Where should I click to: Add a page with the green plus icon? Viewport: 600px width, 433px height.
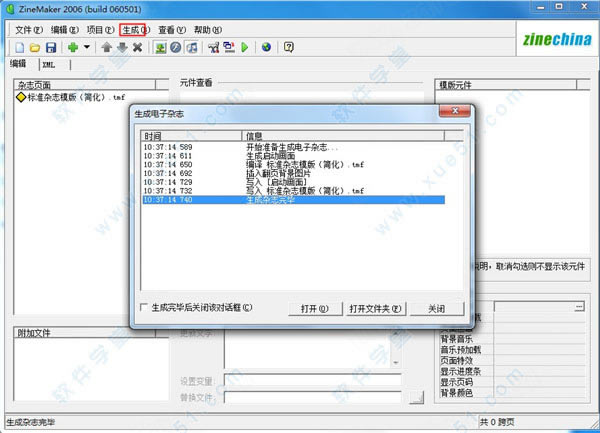[73, 47]
